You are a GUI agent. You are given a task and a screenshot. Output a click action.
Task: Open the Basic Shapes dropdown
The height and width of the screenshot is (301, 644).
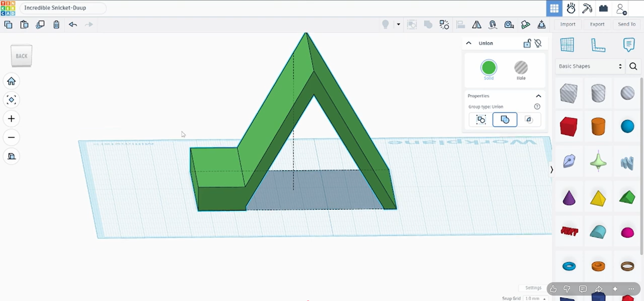click(x=590, y=66)
